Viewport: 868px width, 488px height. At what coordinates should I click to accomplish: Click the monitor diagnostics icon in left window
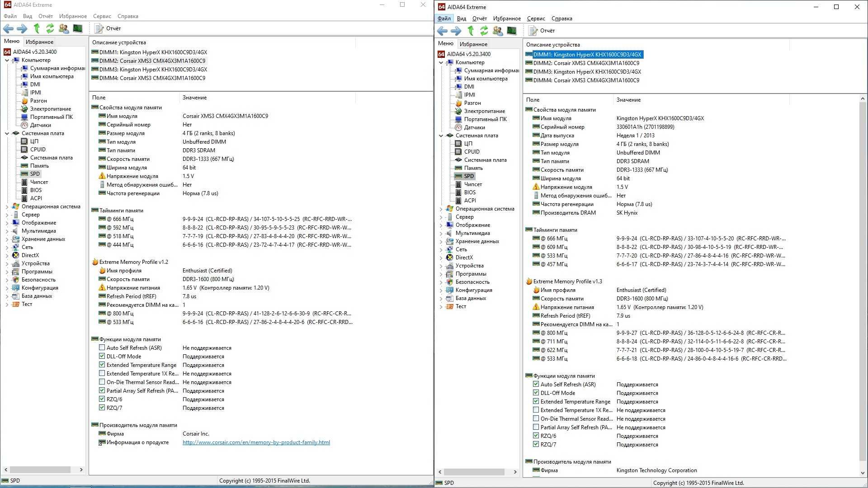click(78, 28)
